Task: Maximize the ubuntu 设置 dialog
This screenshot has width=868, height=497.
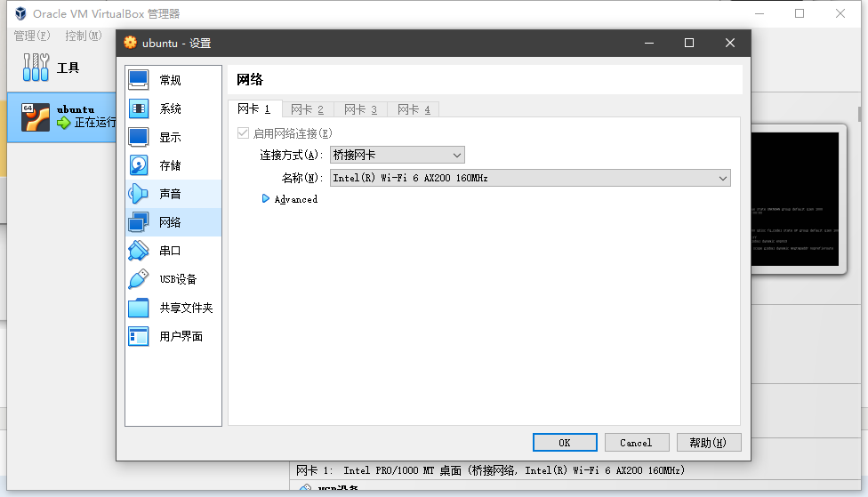Action: click(x=689, y=43)
